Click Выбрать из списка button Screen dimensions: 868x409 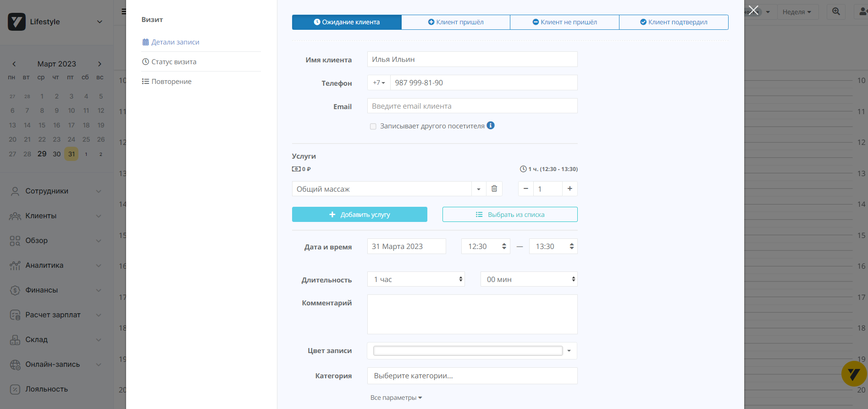pyautogui.click(x=509, y=215)
